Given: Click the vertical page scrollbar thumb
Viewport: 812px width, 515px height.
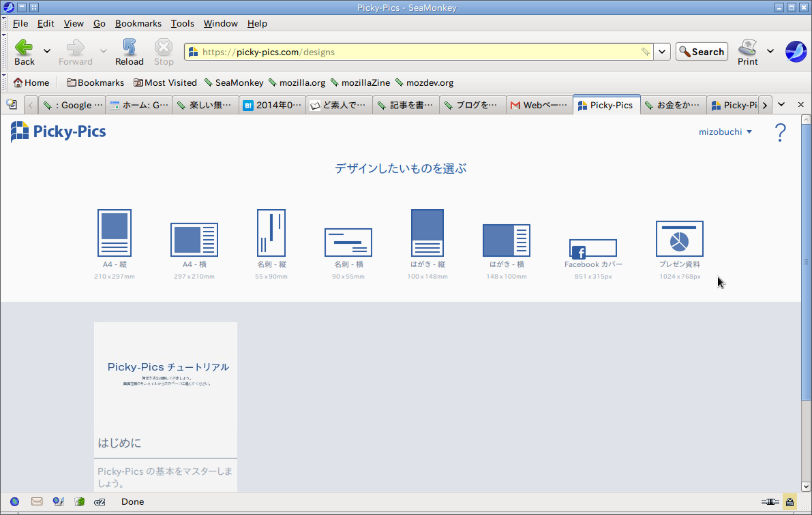Looking at the screenshot, I should (x=806, y=262).
